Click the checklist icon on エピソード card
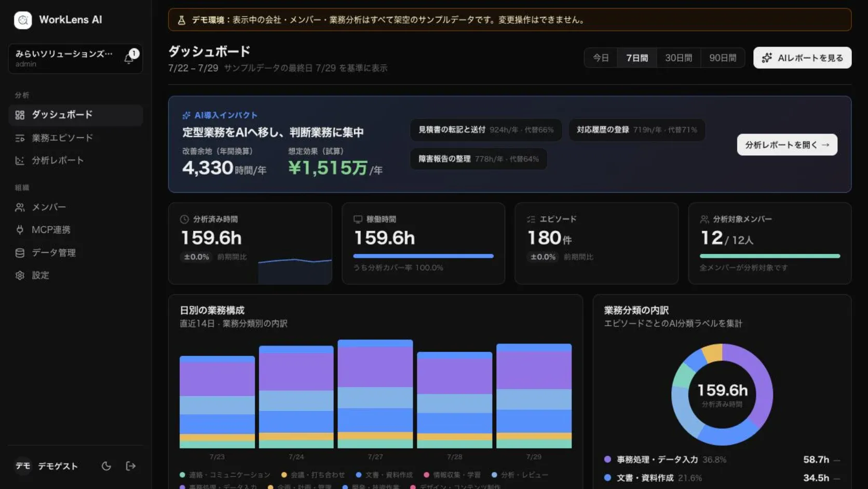 (531, 219)
